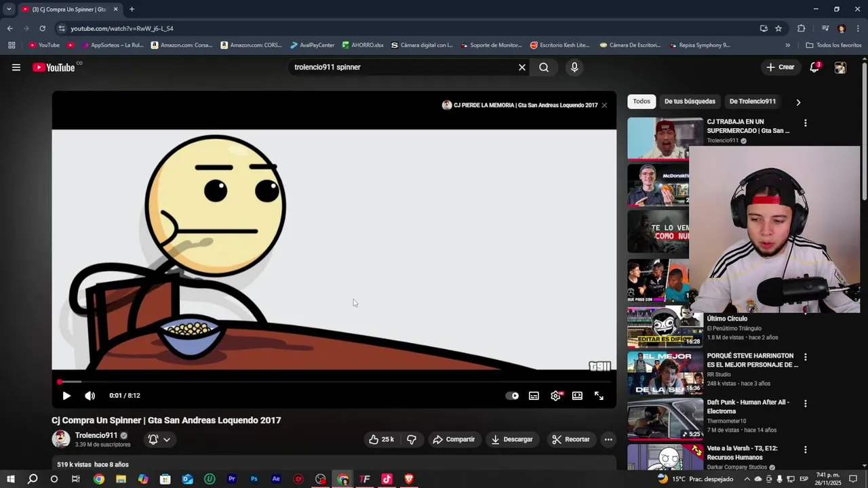Select the Todos filter chip
868x488 pixels.
click(x=642, y=102)
